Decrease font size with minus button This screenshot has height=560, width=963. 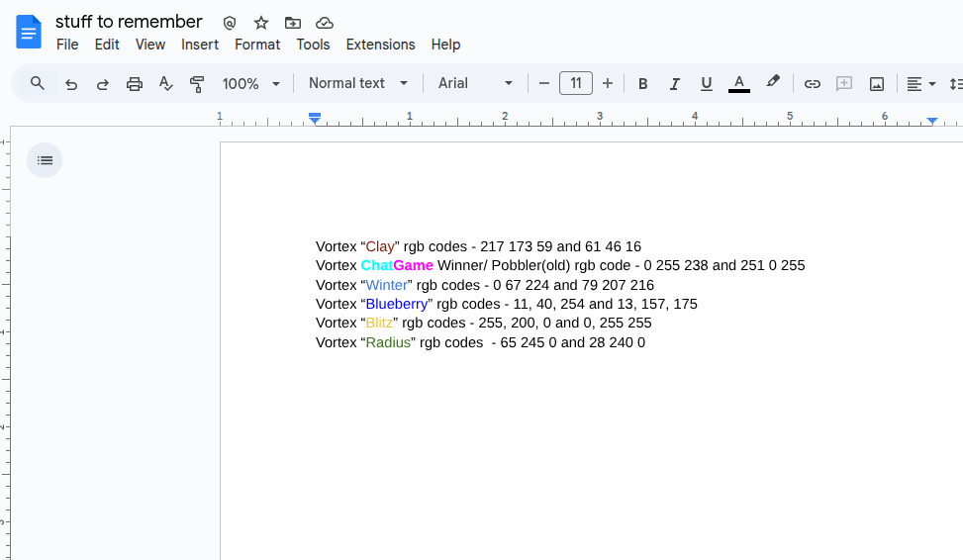tap(543, 83)
